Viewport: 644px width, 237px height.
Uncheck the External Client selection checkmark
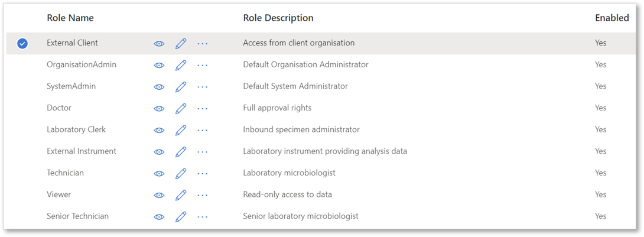(22, 43)
